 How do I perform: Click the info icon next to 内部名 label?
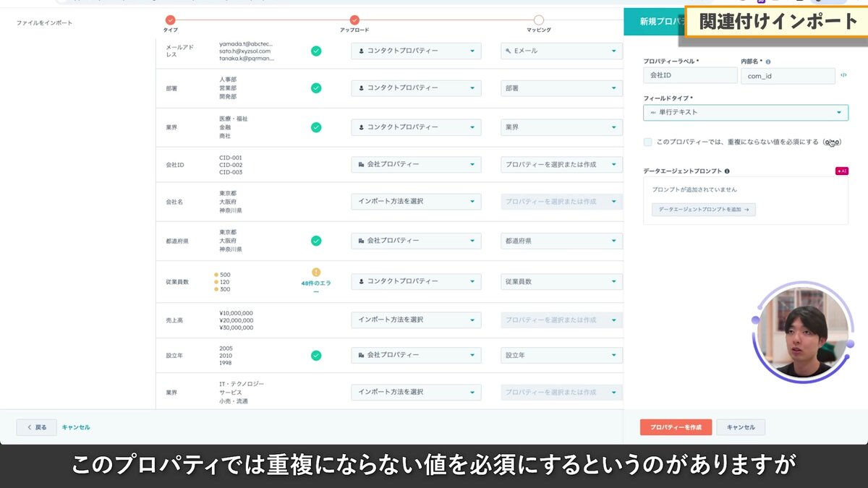[x=769, y=62]
